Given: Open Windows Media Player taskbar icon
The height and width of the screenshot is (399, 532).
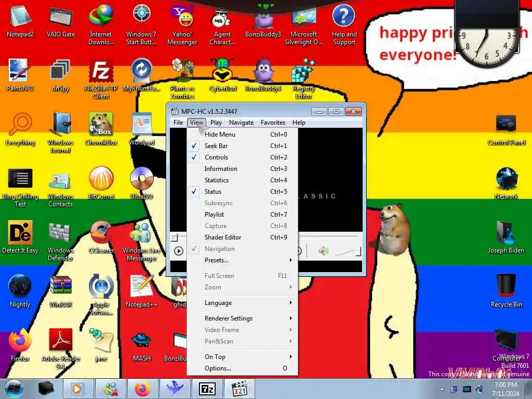Looking at the screenshot, I should tap(77, 389).
